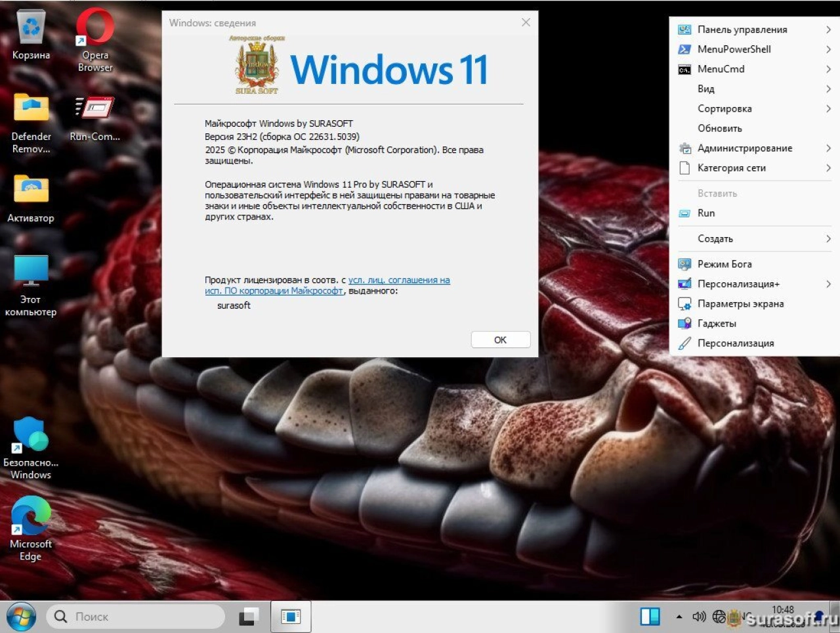Viewport: 840px width, 633px height.
Task: Click the Поиск taskbar search field
Action: (x=136, y=617)
